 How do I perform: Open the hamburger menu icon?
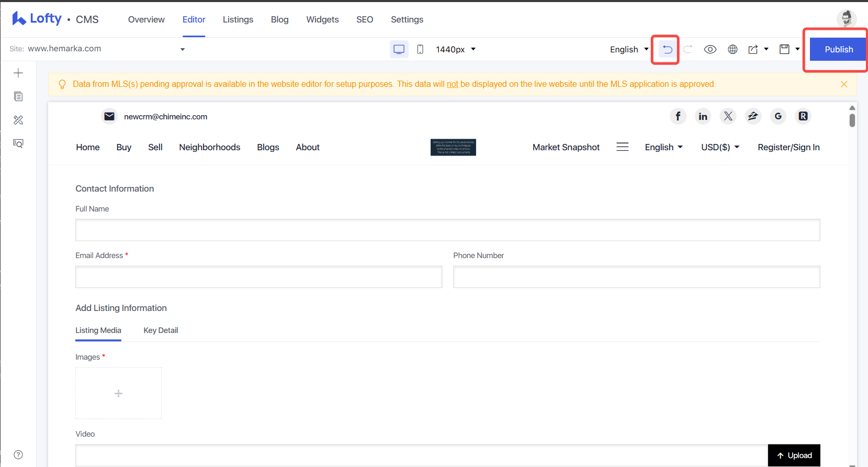(x=623, y=147)
